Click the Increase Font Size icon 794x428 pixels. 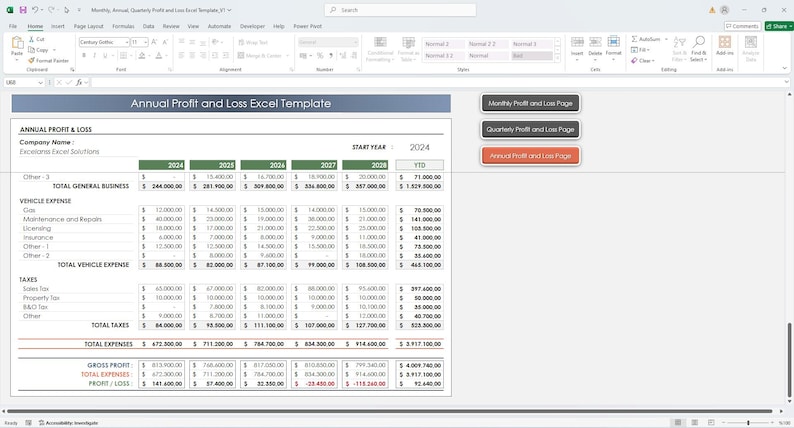pos(154,42)
